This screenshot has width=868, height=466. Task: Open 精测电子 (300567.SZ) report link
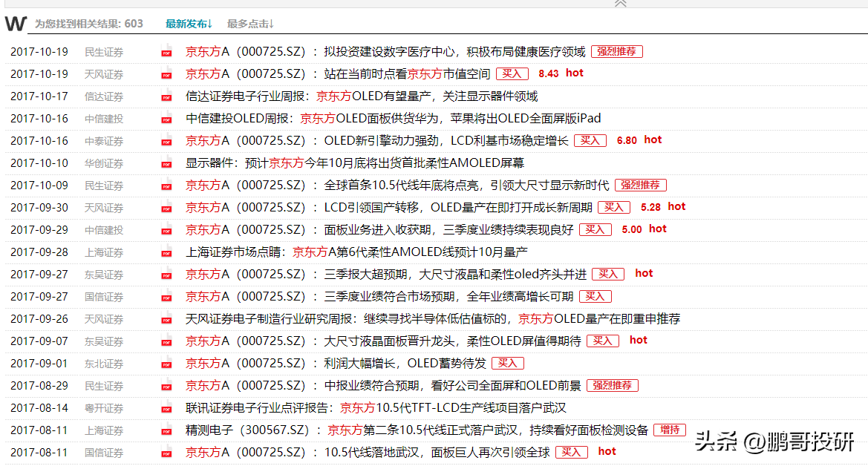coord(417,430)
